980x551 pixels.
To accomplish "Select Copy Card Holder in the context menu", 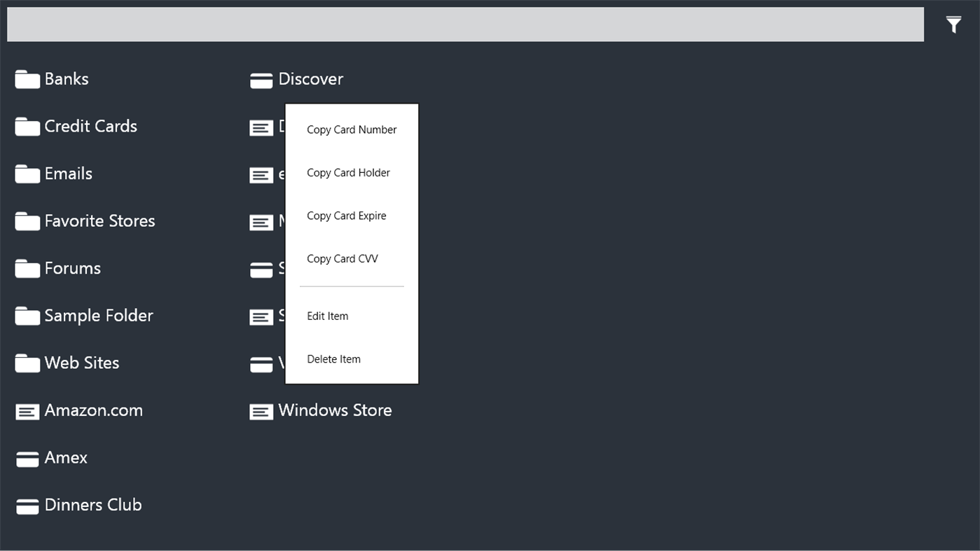I will click(348, 172).
